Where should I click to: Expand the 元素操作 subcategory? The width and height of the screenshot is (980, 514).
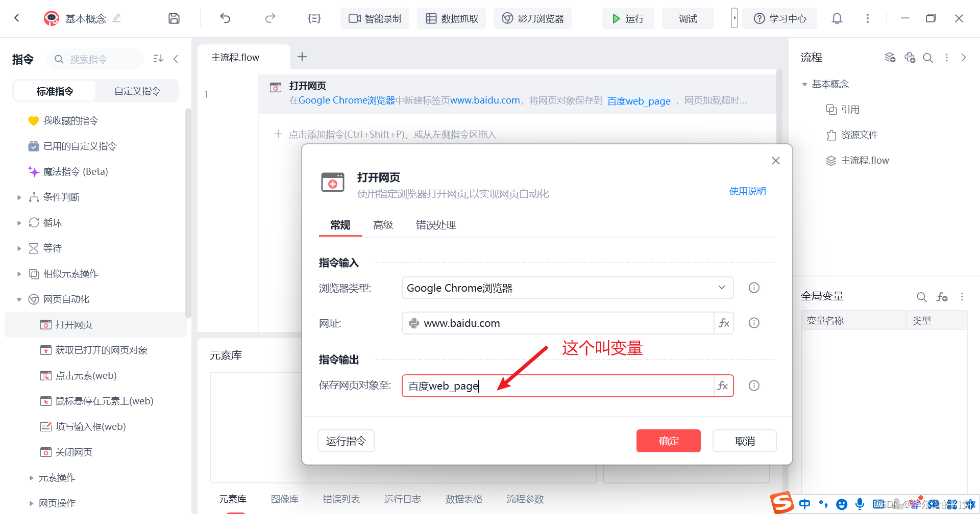[x=31, y=478]
